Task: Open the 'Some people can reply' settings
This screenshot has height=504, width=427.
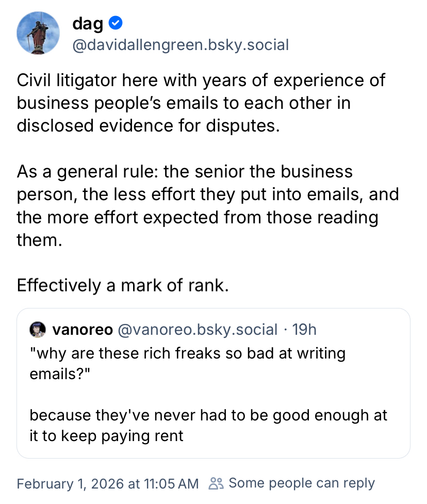Action: tap(301, 483)
